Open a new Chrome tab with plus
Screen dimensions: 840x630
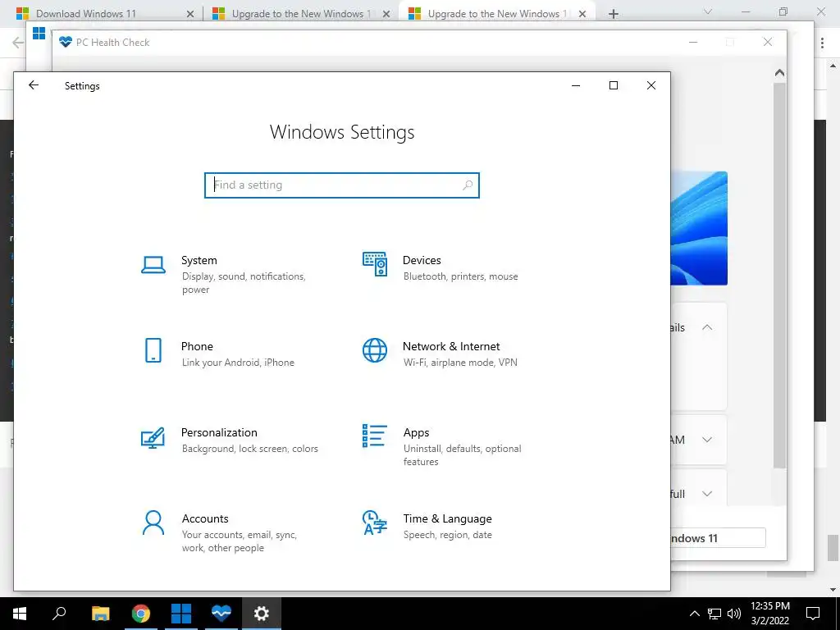coord(614,14)
